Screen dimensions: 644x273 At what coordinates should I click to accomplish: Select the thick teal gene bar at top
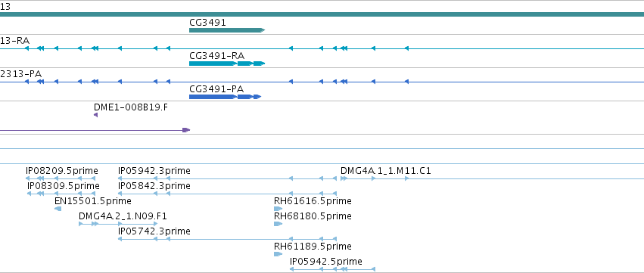(322, 14)
